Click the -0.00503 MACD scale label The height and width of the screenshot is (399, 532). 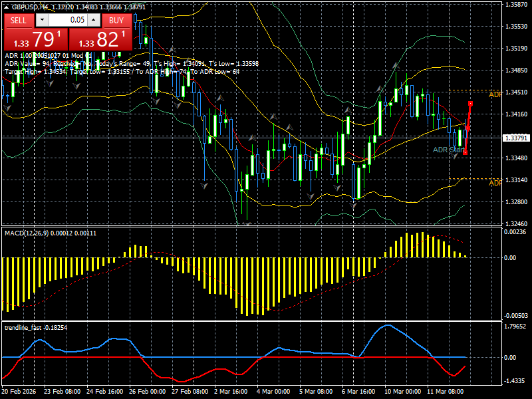point(516,315)
